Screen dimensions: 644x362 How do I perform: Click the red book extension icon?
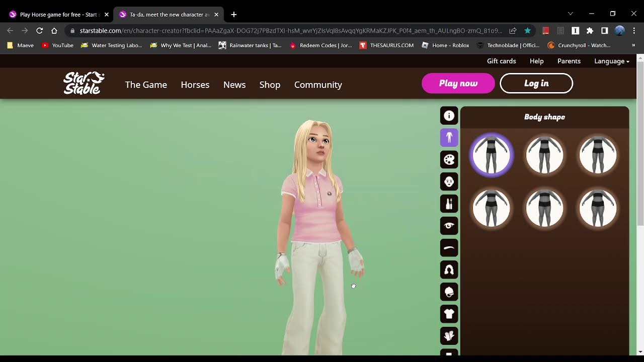[x=545, y=31]
